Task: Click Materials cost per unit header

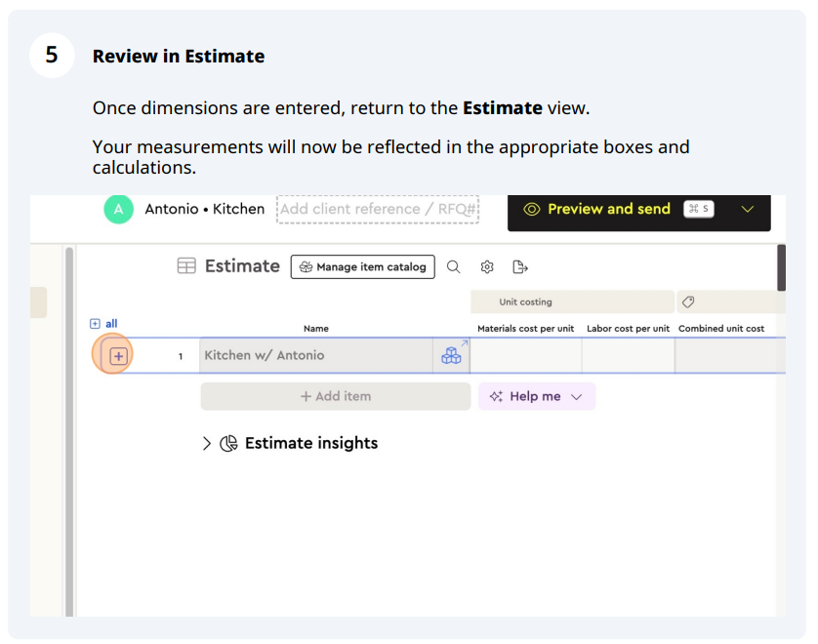Action: point(525,329)
